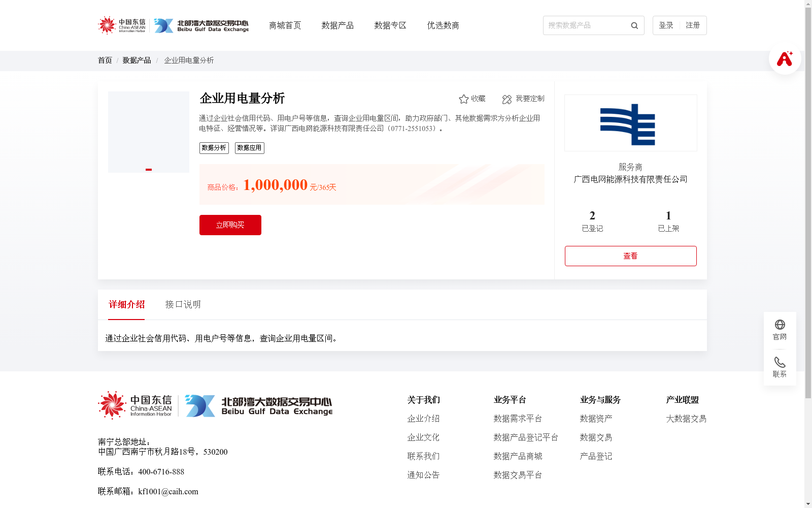The height and width of the screenshot is (508, 812).
Task: Click the 产业联盟 footer heading
Action: (x=683, y=400)
